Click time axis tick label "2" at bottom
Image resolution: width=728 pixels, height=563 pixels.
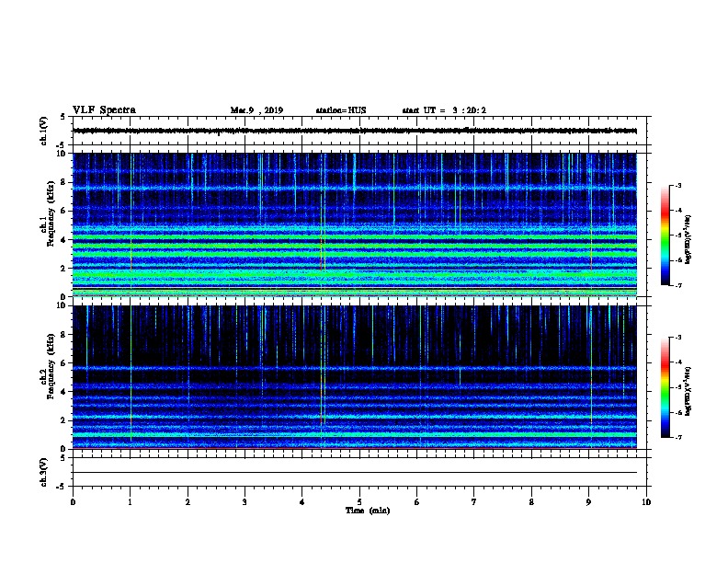(188, 502)
